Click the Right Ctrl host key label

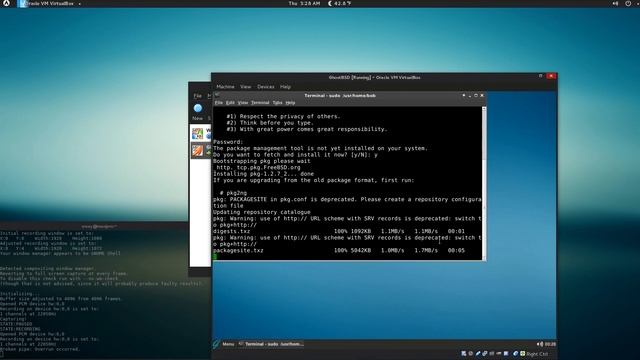click(x=537, y=354)
